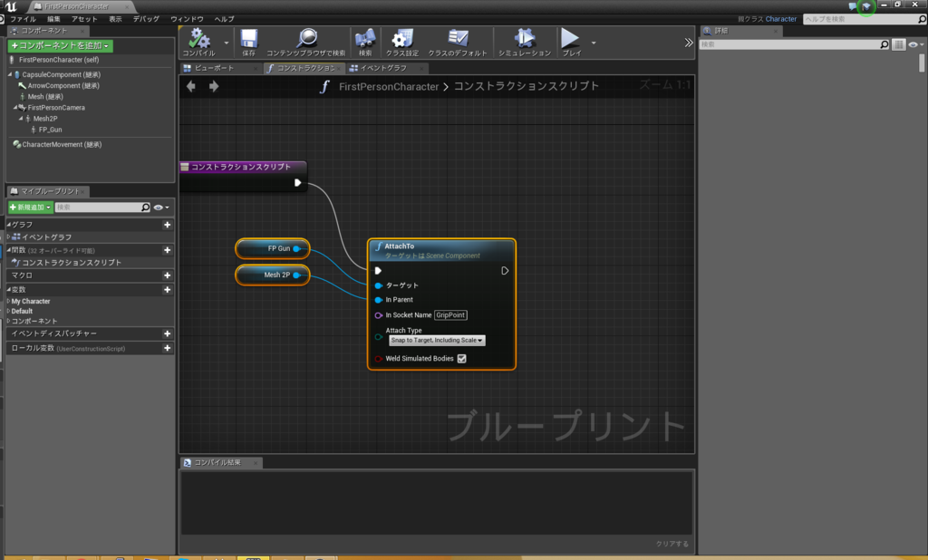The width and height of the screenshot is (928, 560).
Task: Compile the blueprint with コンパイル
Action: point(198,42)
